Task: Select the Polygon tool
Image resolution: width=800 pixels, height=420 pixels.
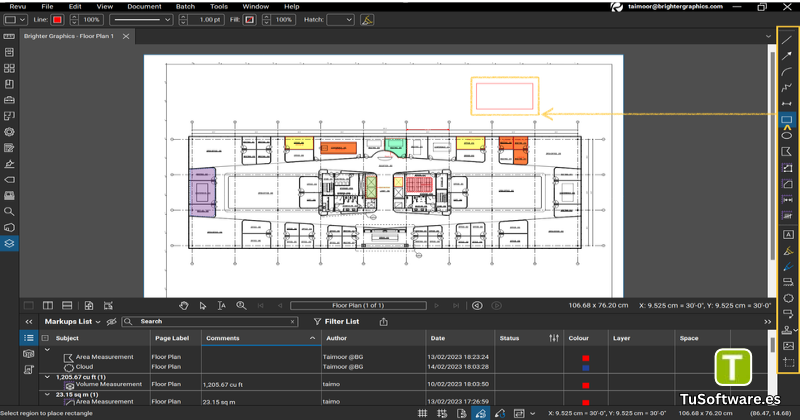Action: 787,152
